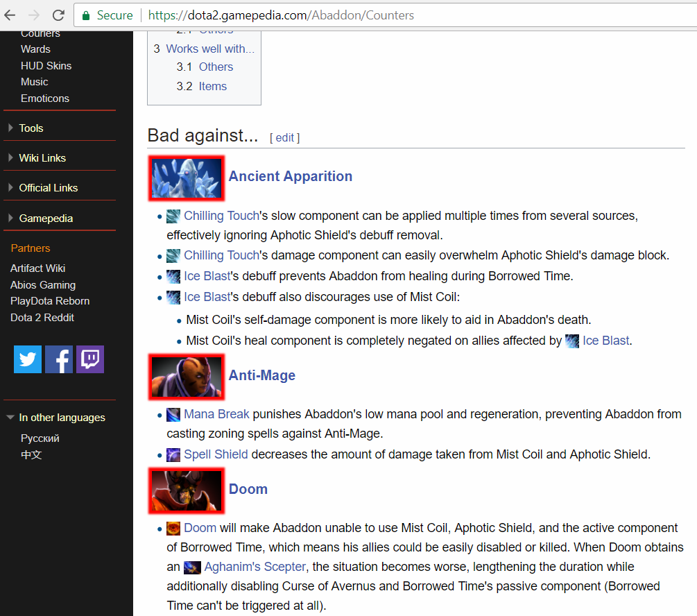Click the Anti-Mage hero portrait
Screen dimensions: 697x616
pyautogui.click(x=187, y=377)
